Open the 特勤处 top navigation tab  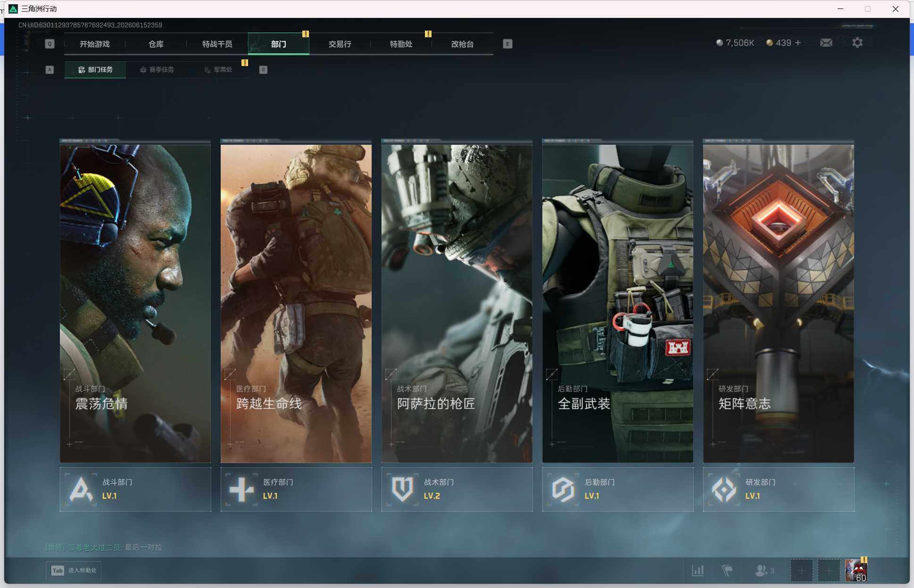click(x=401, y=44)
